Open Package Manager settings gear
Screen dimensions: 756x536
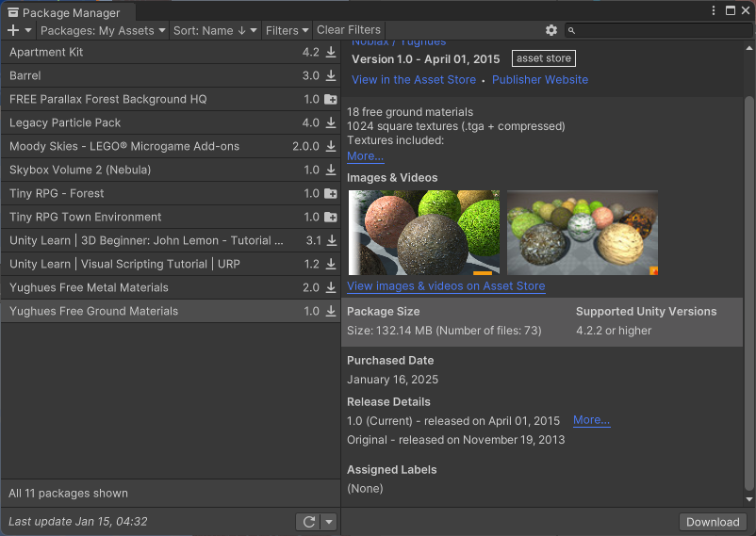tap(551, 30)
